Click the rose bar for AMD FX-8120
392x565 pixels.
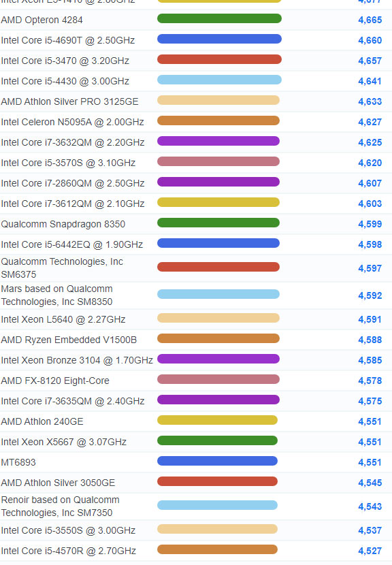click(x=218, y=379)
